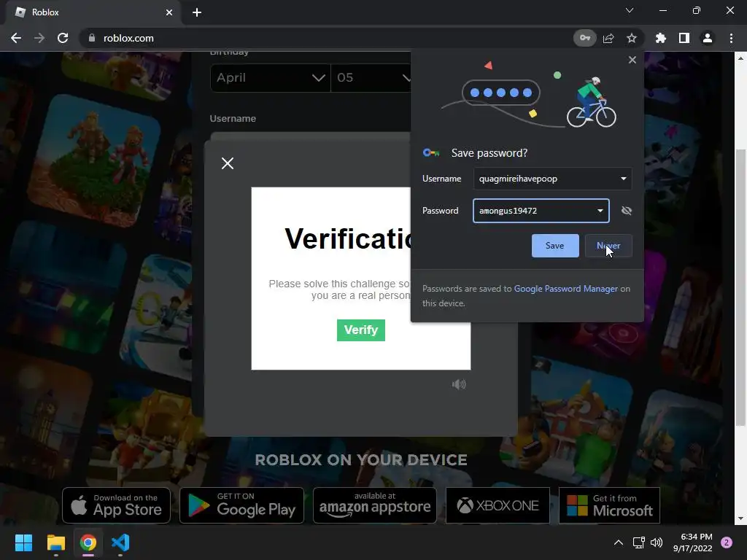Image resolution: width=747 pixels, height=560 pixels.
Task: Click the password field showing amongus19472
Action: (x=541, y=211)
